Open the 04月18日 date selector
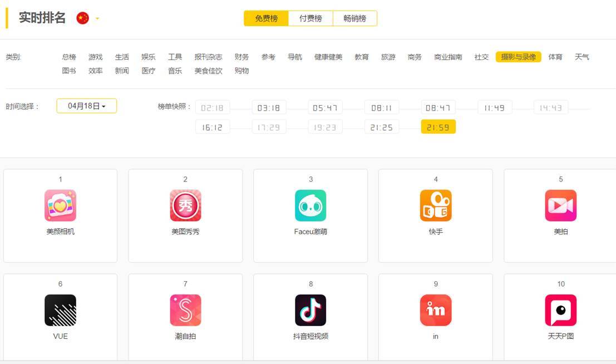The width and height of the screenshot is (616, 364). tap(86, 106)
